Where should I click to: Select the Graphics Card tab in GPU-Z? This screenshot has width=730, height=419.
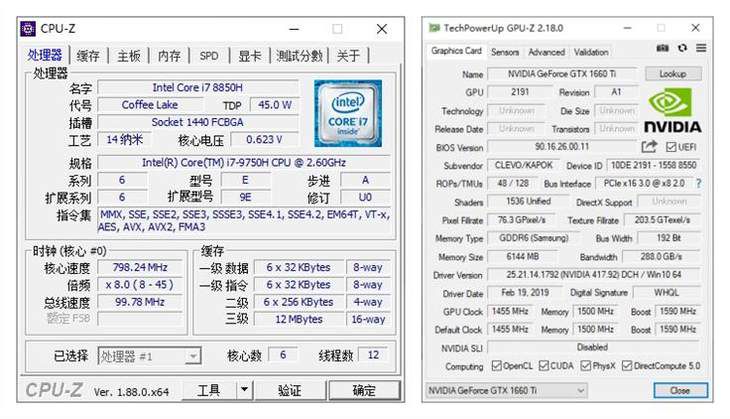(456, 51)
